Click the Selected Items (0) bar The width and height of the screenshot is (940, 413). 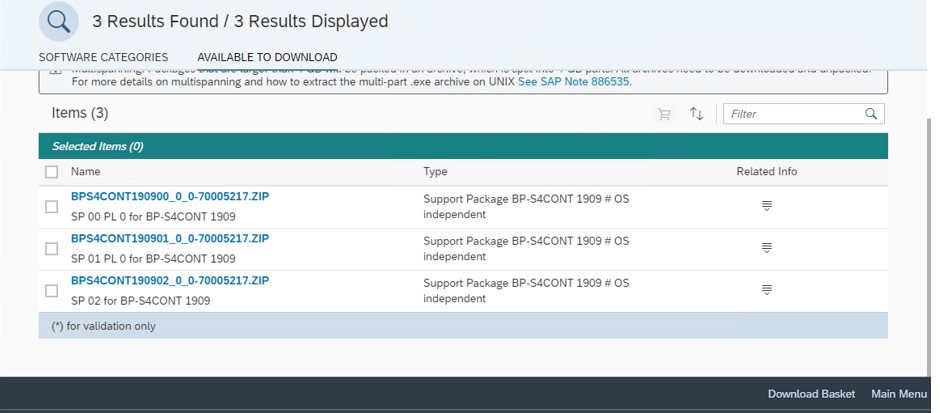[463, 146]
